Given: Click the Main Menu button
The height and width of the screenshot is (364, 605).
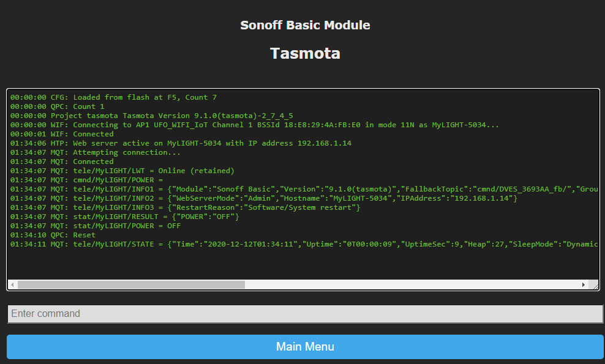Looking at the screenshot, I should [305, 347].
